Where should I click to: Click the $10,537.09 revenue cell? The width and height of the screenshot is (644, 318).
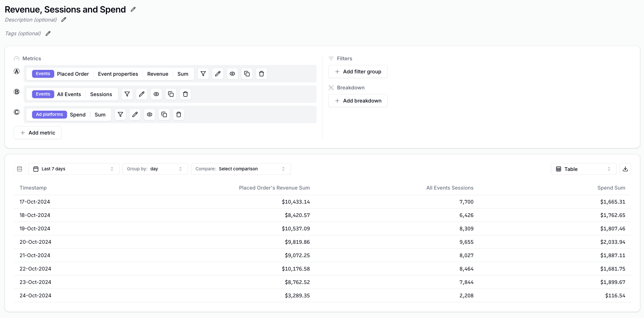[296, 229]
